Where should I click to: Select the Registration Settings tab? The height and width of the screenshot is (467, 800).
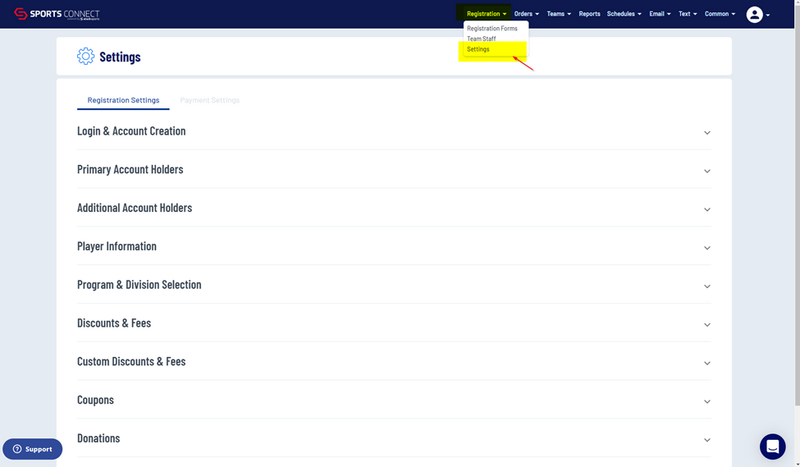pos(123,100)
